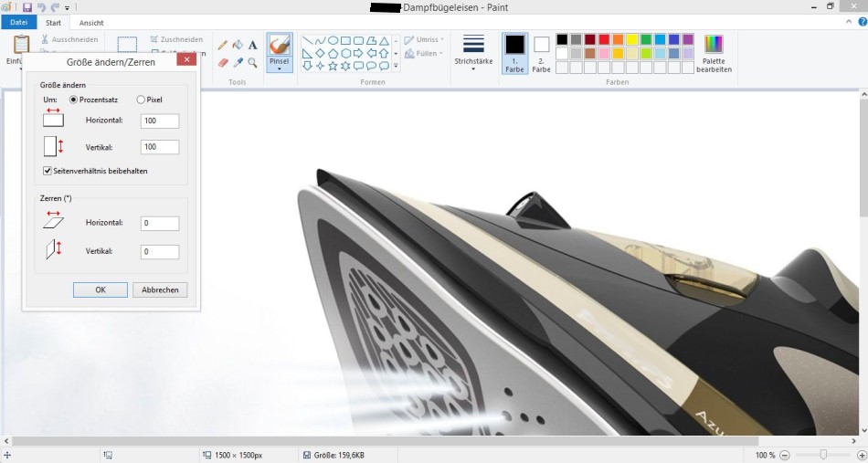Select the Pinsel brush tool
868x463 pixels.
pyautogui.click(x=280, y=50)
